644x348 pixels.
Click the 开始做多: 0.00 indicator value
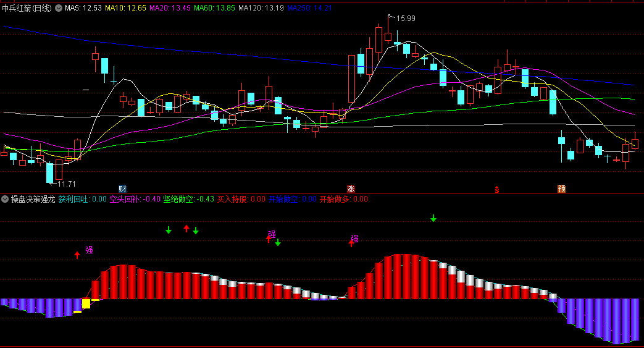click(x=344, y=199)
